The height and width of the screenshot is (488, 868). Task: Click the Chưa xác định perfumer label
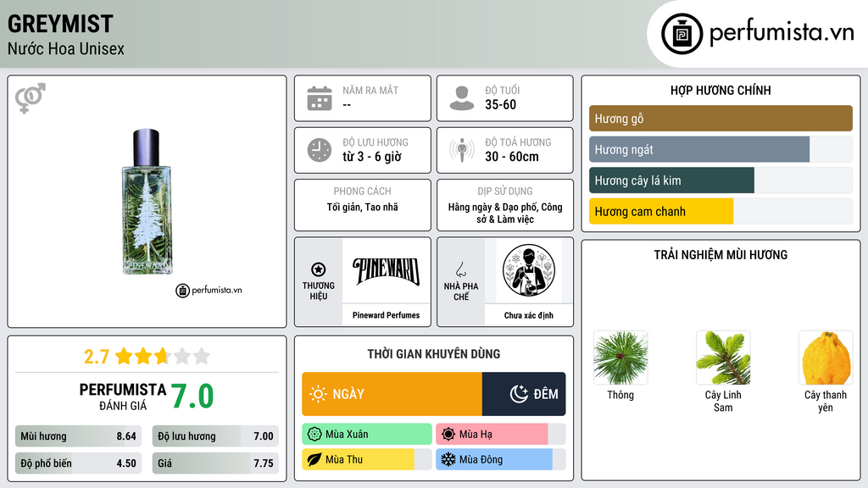click(529, 315)
